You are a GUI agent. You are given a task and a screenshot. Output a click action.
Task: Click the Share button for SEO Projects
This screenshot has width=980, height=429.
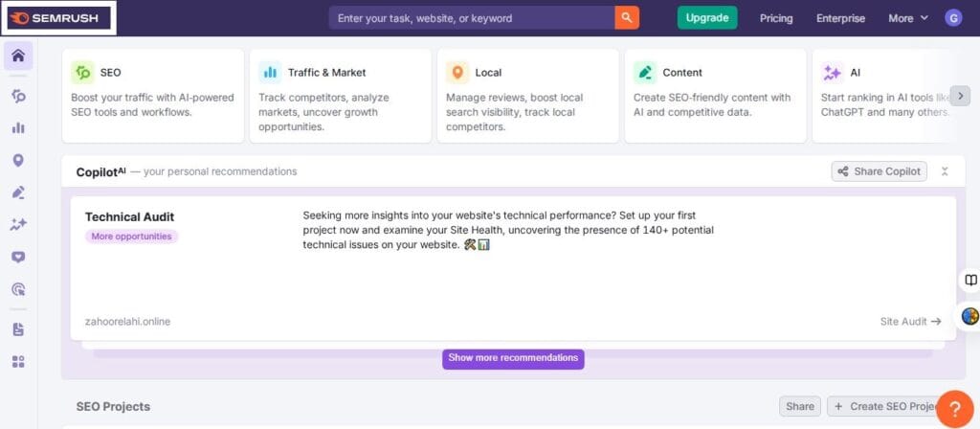800,406
